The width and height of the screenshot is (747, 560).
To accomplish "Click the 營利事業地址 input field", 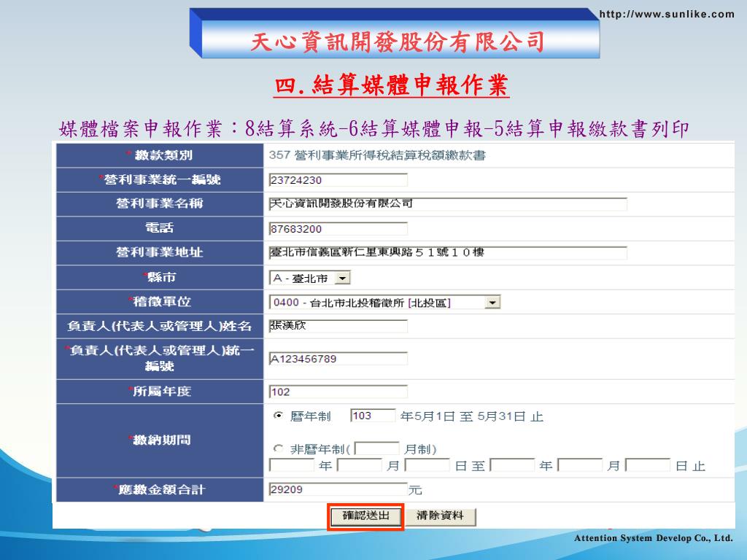I will (448, 252).
